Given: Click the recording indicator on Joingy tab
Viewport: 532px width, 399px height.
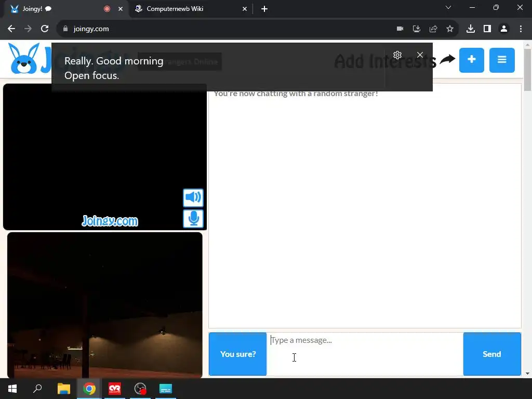Looking at the screenshot, I should click(x=107, y=9).
